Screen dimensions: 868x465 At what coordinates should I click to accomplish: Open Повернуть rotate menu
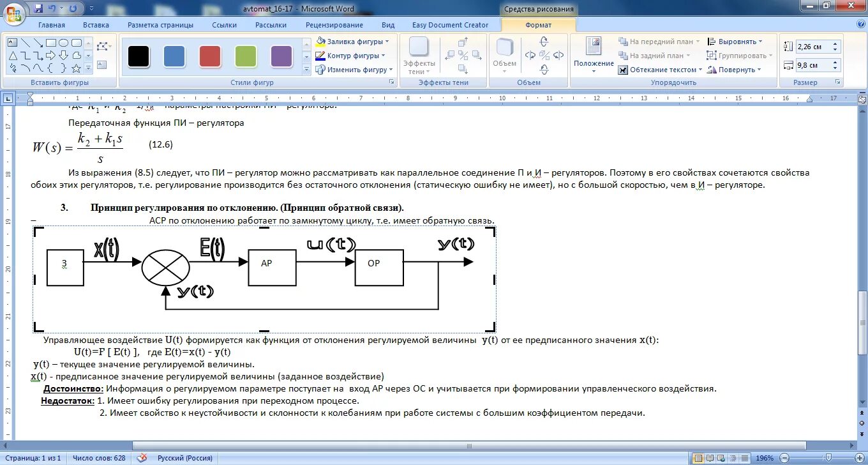(734, 70)
